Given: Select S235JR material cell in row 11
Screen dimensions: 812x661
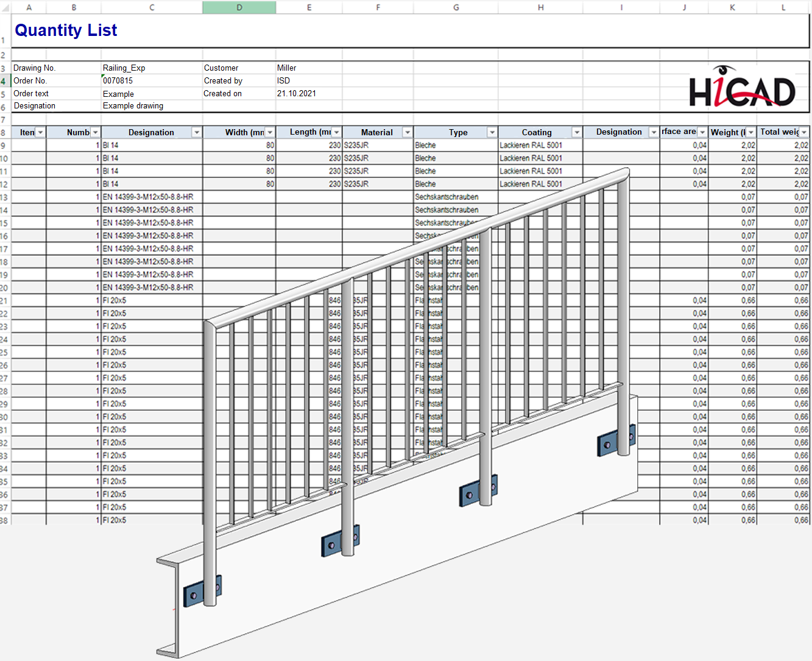Looking at the screenshot, I should pyautogui.click(x=378, y=171).
